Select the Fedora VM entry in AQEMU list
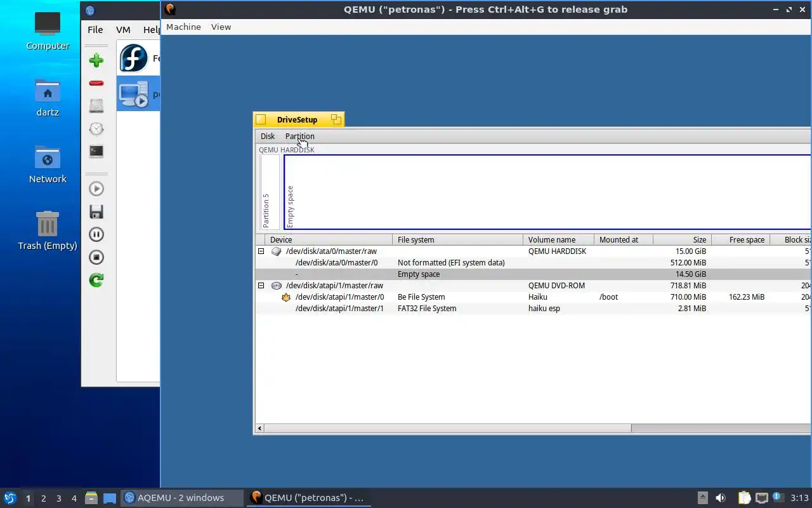The width and height of the screenshot is (812, 508). click(x=138, y=58)
